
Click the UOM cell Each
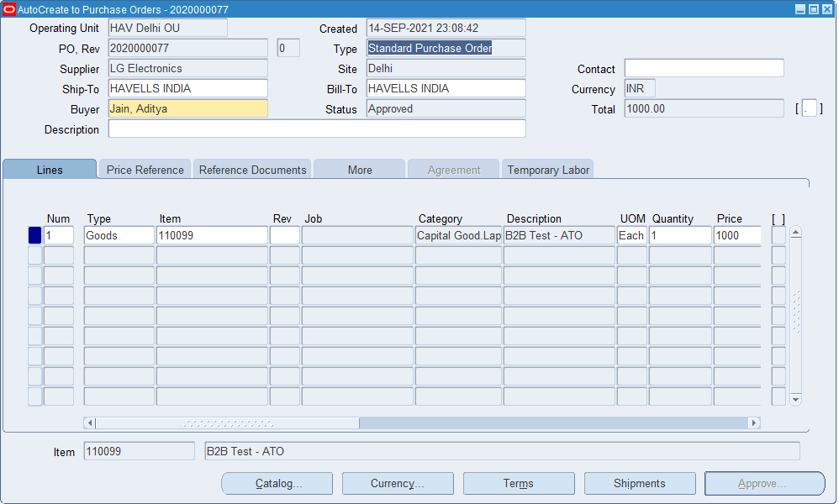(632, 235)
